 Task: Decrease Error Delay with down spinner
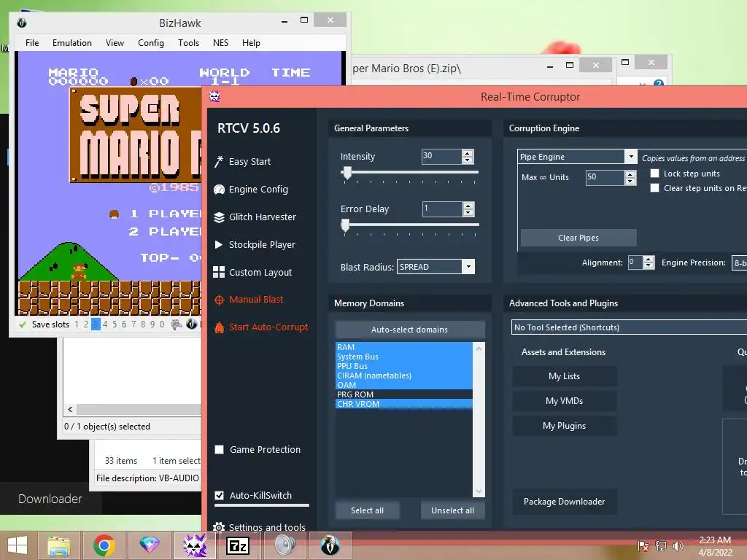pos(468,212)
